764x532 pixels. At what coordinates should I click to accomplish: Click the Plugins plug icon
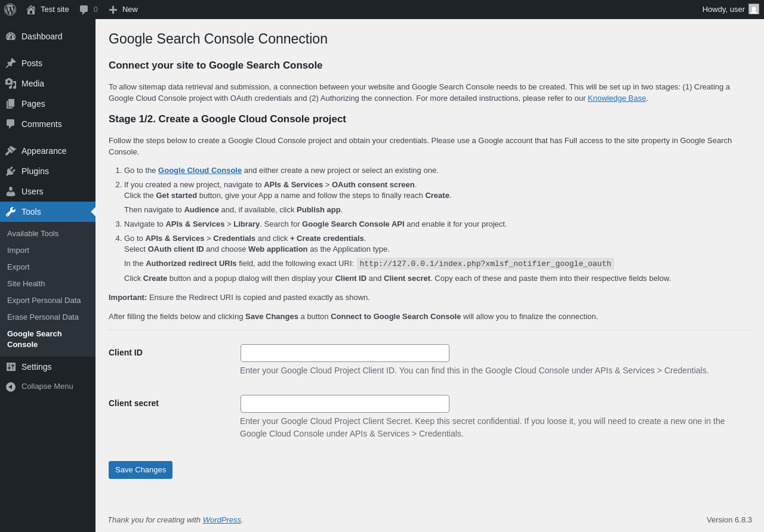(11, 171)
